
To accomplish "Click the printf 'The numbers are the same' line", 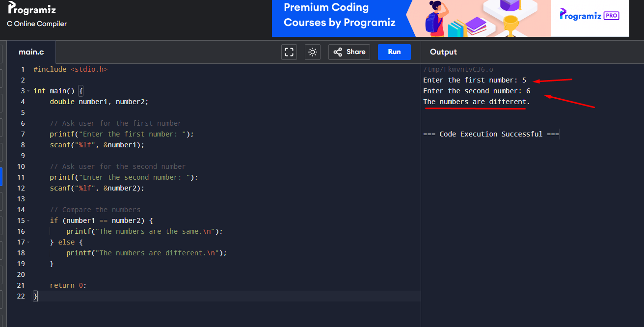I will pyautogui.click(x=144, y=231).
